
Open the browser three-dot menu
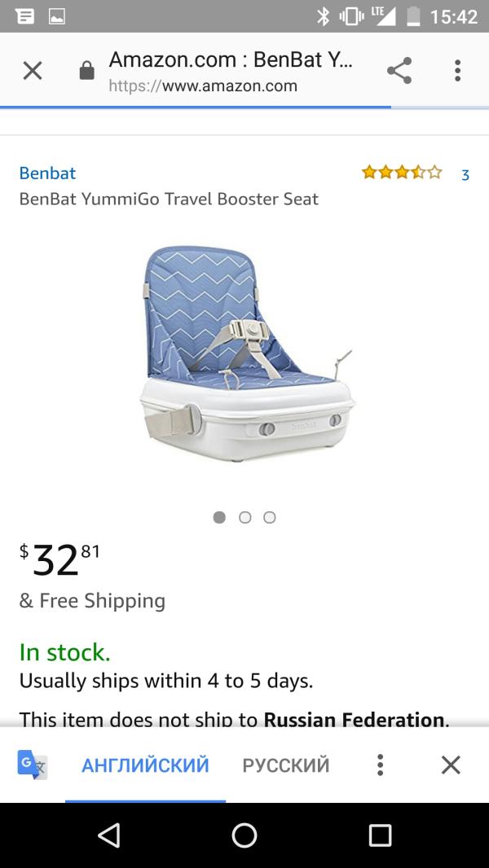457,71
